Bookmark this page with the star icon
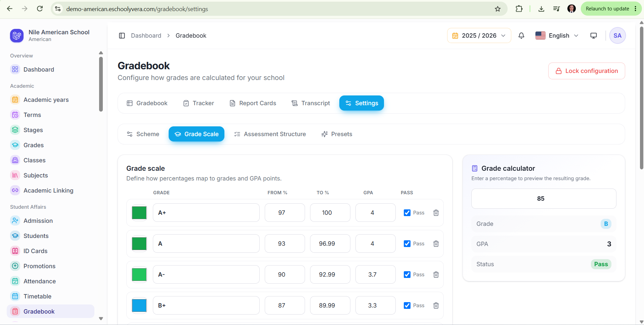The height and width of the screenshot is (325, 644). (x=498, y=9)
